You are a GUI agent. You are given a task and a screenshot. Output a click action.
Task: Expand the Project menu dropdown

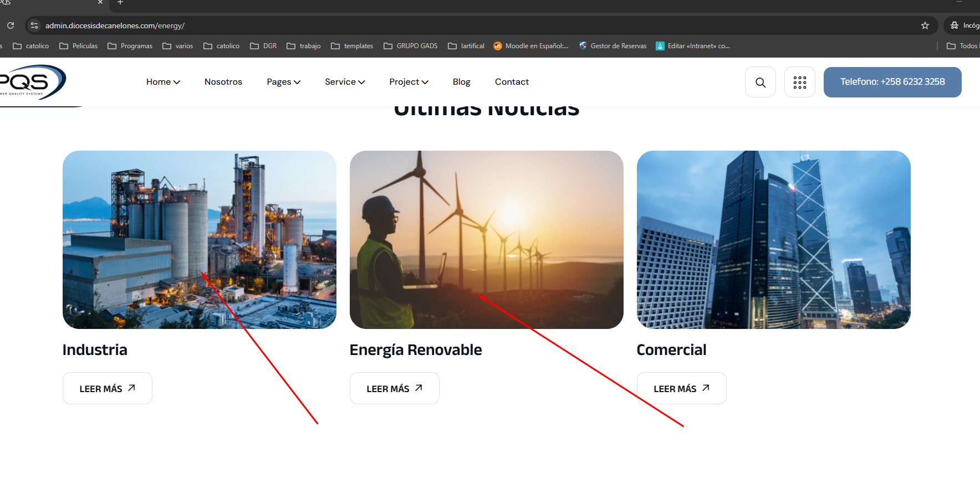coord(409,82)
